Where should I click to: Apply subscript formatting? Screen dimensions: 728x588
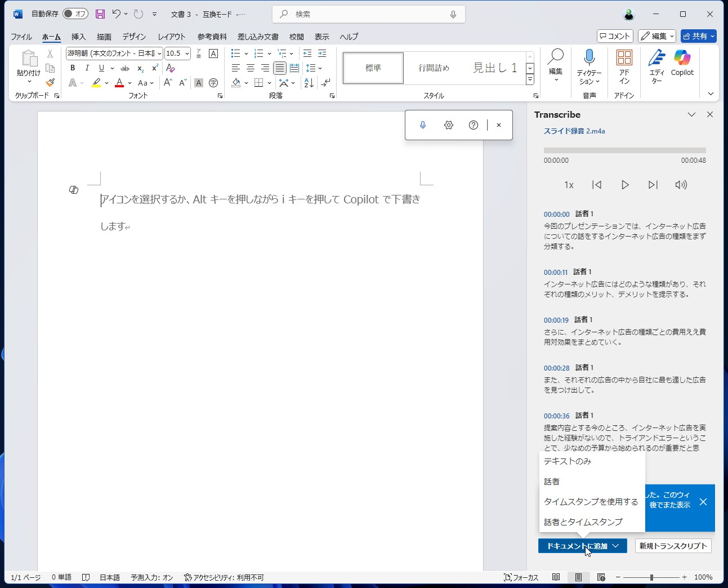point(140,68)
